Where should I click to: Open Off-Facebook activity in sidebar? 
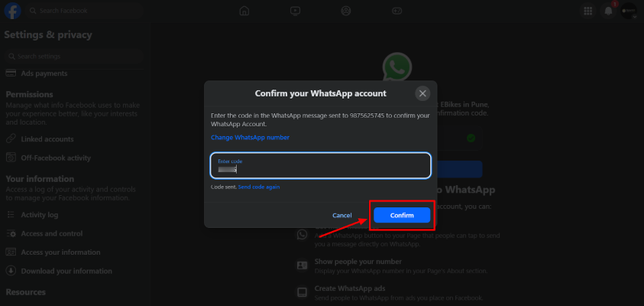56,158
